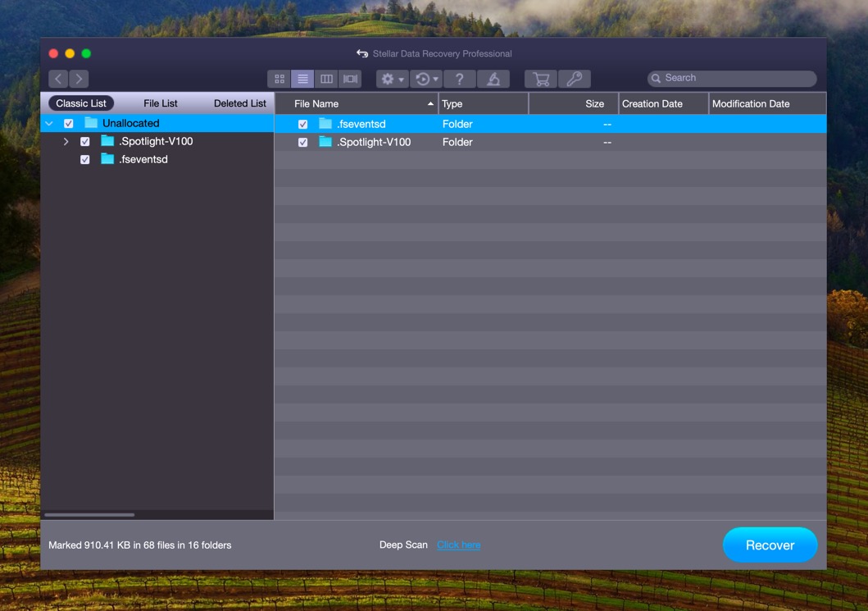Click the tree panel horizontal scrollbar
This screenshot has height=611, width=868.
point(89,515)
